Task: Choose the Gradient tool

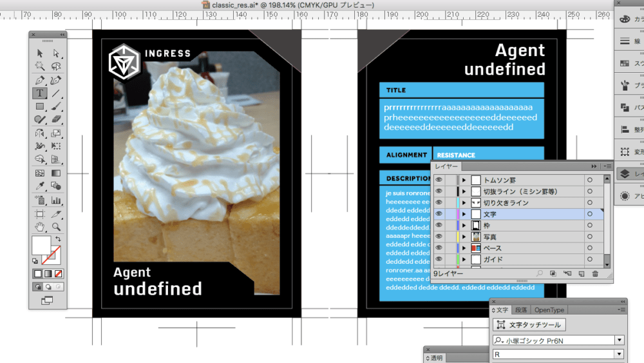Action: point(56,173)
